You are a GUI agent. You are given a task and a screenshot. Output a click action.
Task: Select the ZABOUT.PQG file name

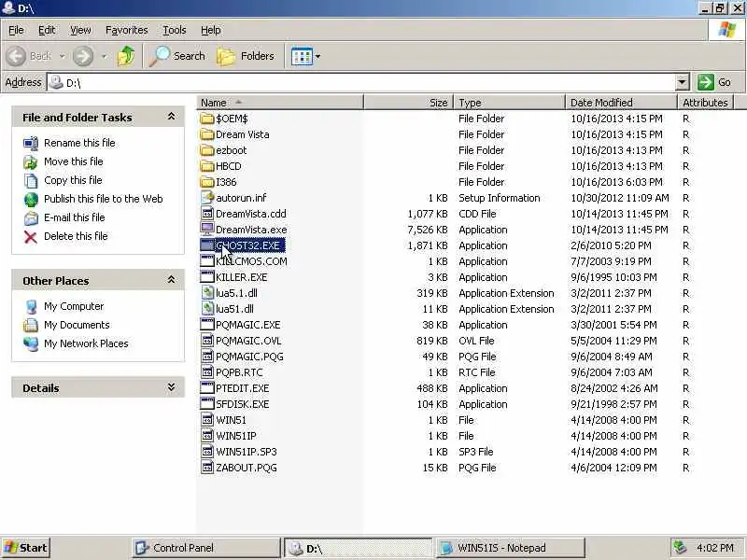[x=247, y=468]
